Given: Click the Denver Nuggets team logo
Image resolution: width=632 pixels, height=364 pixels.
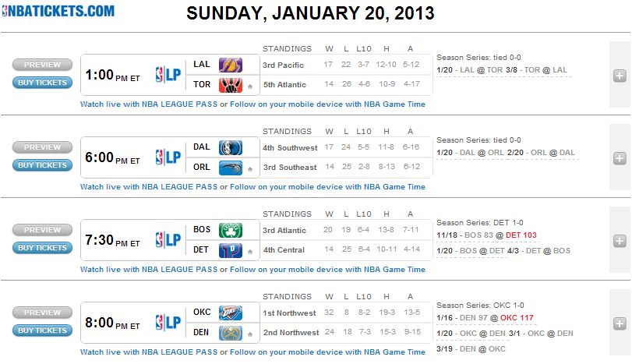Looking at the screenshot, I should click(231, 332).
